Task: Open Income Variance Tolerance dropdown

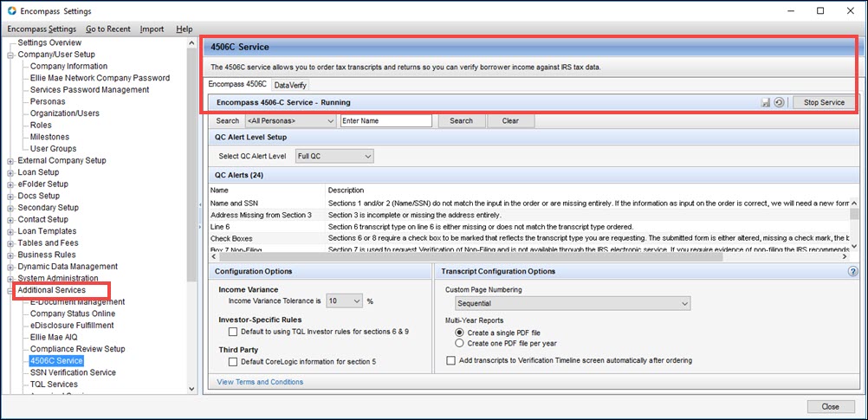Action: pyautogui.click(x=344, y=301)
